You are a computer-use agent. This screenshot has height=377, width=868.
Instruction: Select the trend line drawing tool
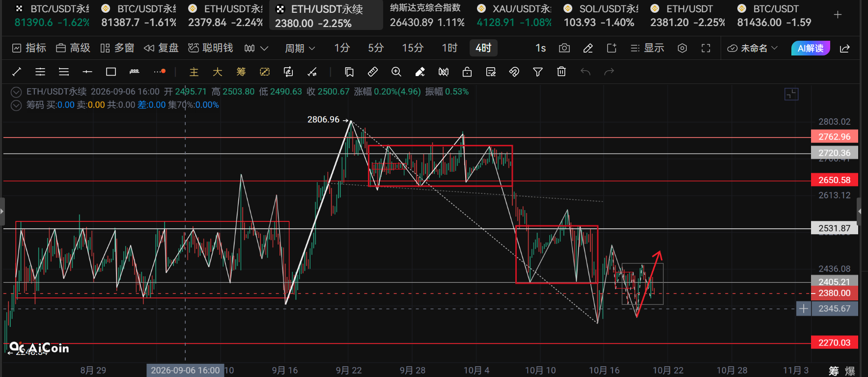point(17,72)
